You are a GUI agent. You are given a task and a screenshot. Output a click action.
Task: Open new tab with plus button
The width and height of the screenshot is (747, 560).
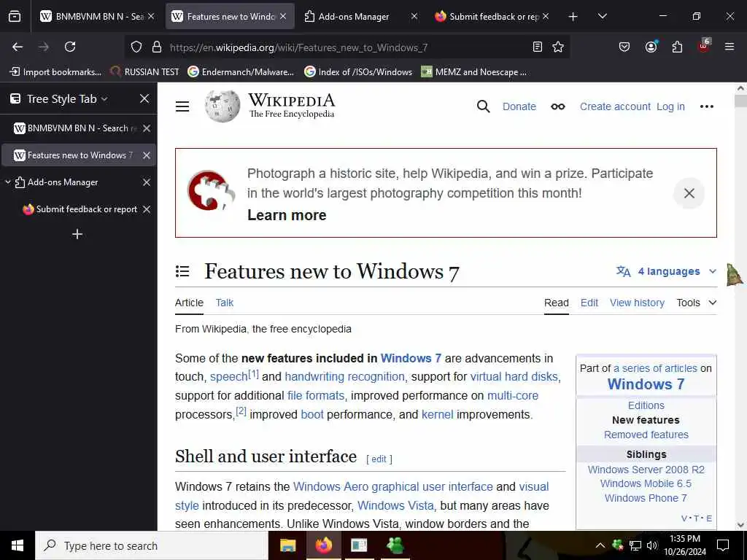coord(573,17)
